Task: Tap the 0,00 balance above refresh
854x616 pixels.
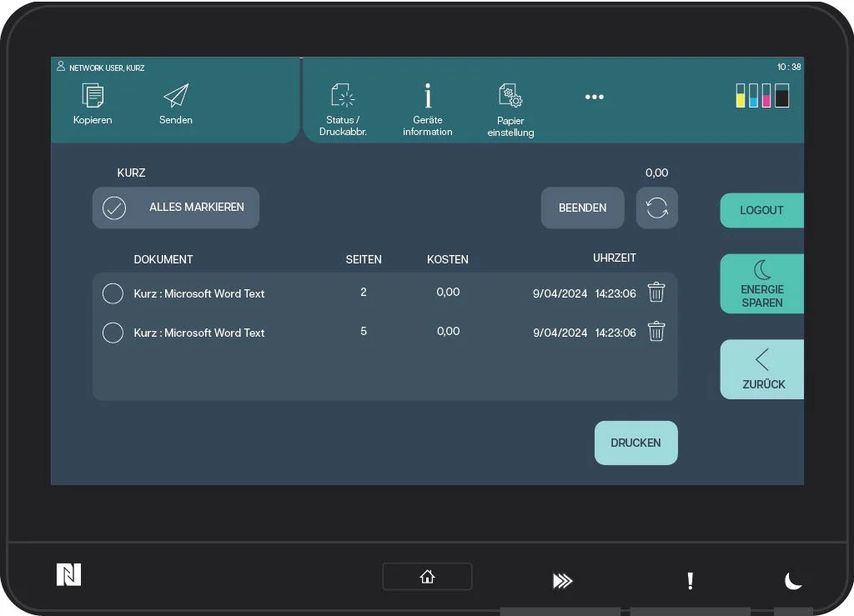Action: coord(656,173)
